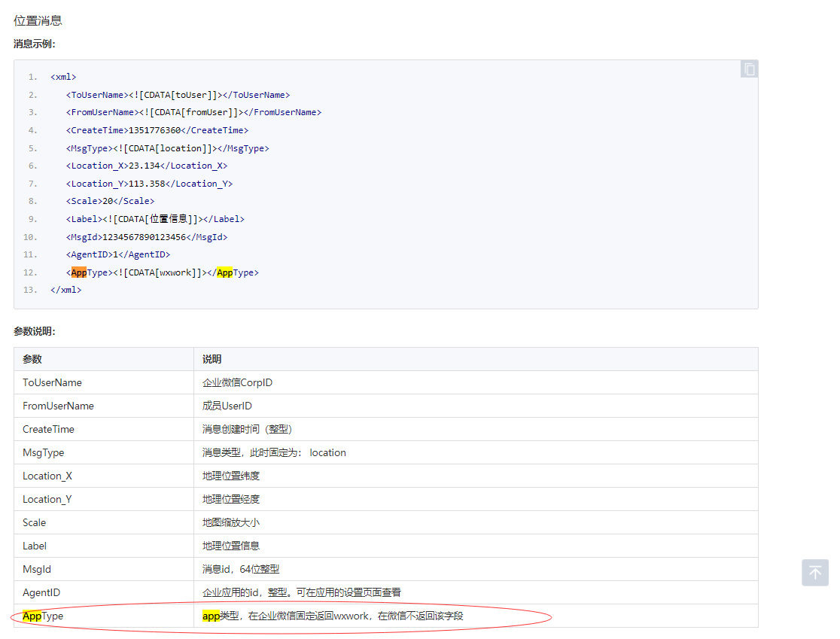The height and width of the screenshot is (639, 840).
Task: Click the AppType wxwork code line
Action: 163,272
